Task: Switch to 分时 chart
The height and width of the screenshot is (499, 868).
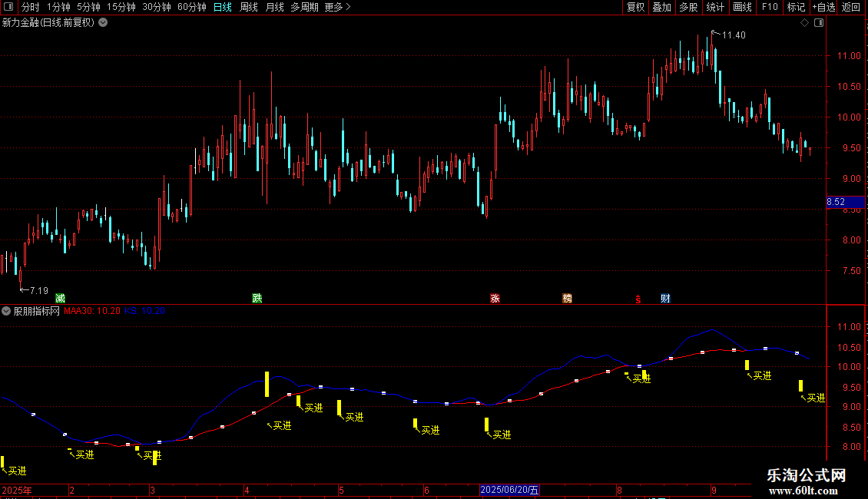Action: pos(30,7)
